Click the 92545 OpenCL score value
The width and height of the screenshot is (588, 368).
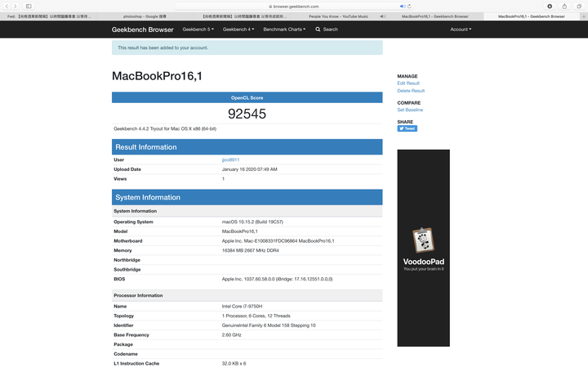(247, 114)
